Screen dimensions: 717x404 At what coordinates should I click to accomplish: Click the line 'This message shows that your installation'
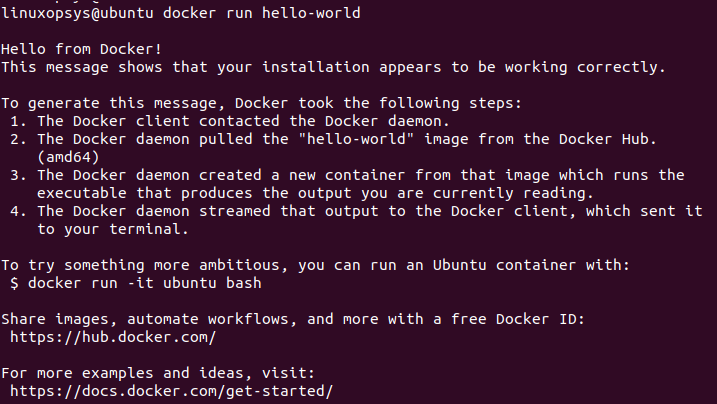coord(333,67)
